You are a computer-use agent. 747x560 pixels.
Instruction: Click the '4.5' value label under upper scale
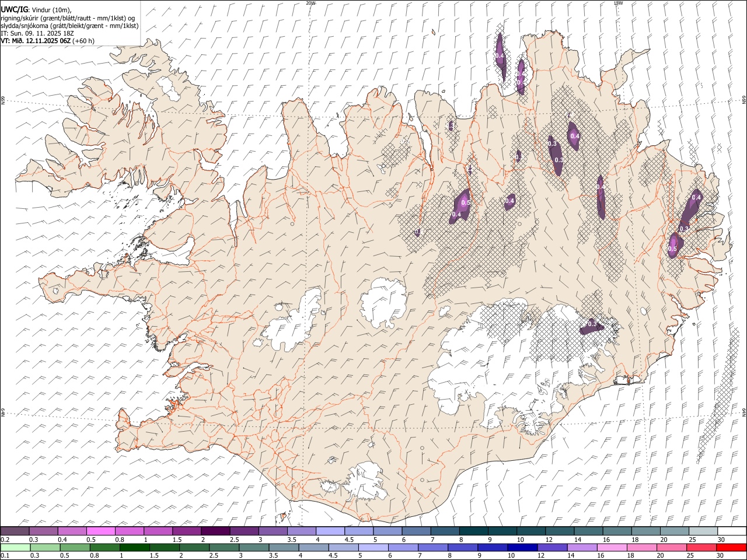(x=349, y=540)
